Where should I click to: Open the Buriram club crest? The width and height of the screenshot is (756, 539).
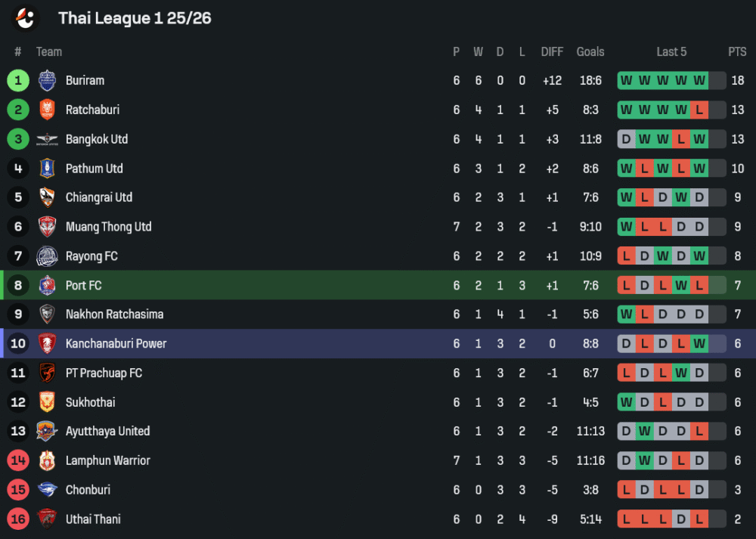pos(47,80)
